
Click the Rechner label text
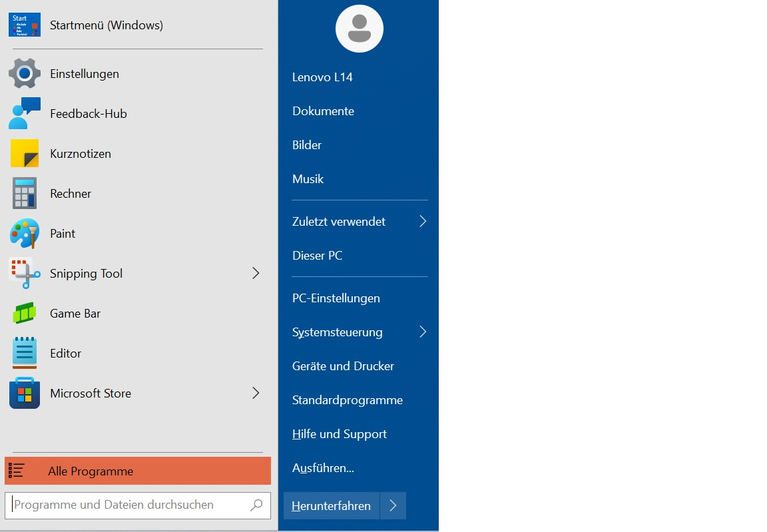pyautogui.click(x=71, y=194)
